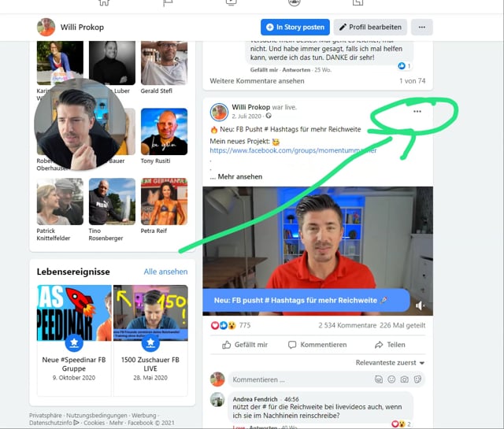Click the public globe audience icon on the post

click(269, 116)
